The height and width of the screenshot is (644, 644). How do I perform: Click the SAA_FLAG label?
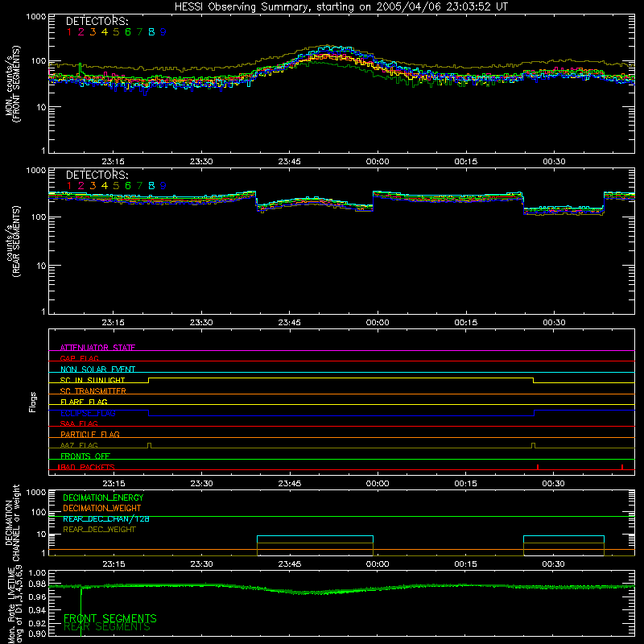click(x=79, y=423)
